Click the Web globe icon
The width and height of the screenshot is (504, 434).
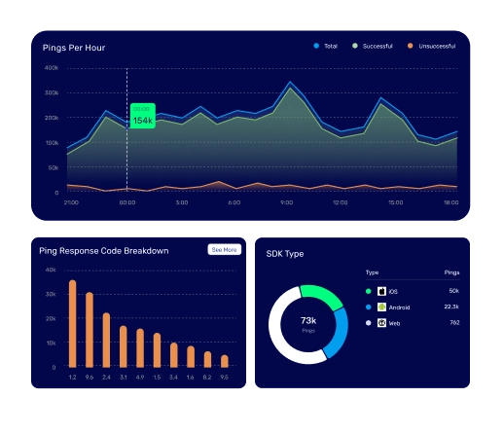point(381,323)
